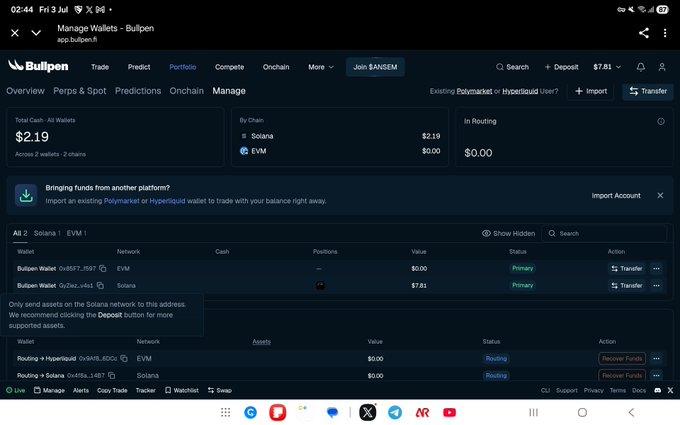680x425 pixels.
Task: Click the wallet Search field
Action: click(x=604, y=233)
